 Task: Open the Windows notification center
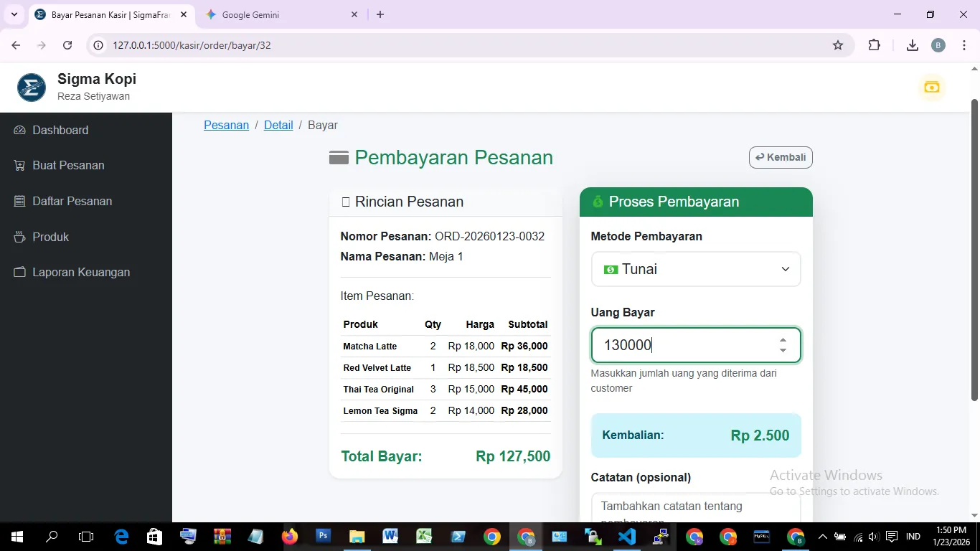pos(892,537)
